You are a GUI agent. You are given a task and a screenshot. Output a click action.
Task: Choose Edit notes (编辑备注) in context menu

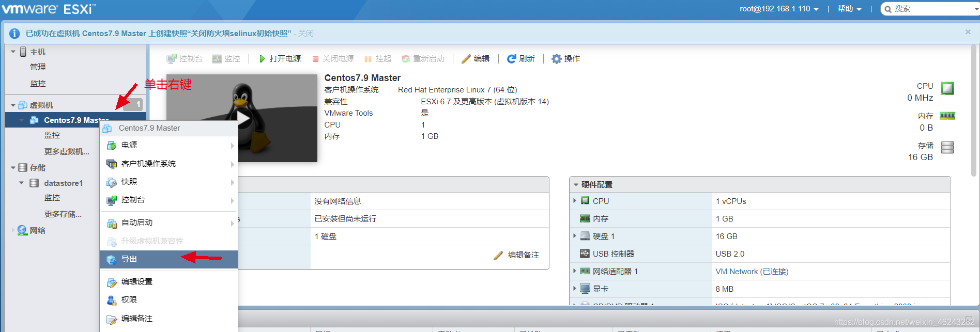[169, 319]
